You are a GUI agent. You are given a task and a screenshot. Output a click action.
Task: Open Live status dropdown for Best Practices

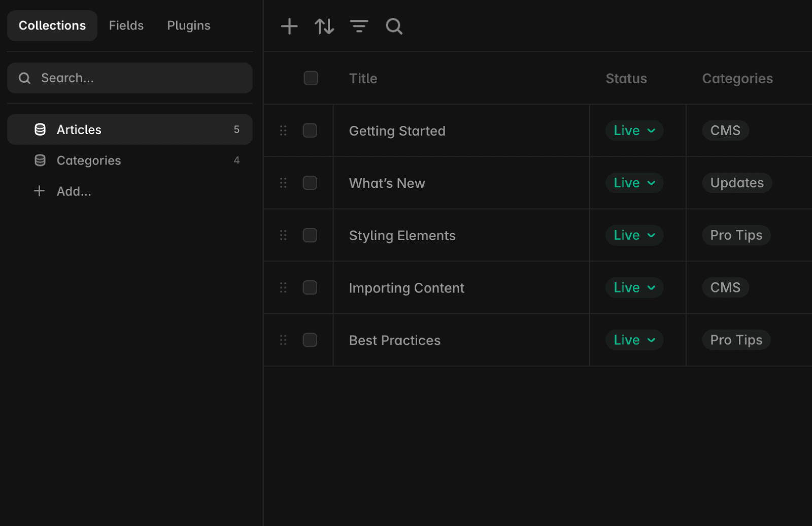pos(634,340)
